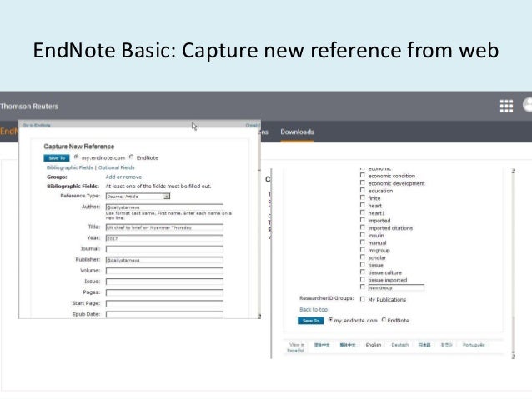This screenshot has height=399, width=532.
Task: Check the tissue imported group
Action: 363,280
